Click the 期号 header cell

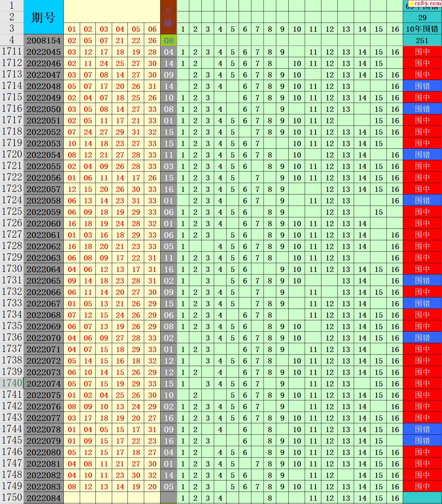[43, 17]
